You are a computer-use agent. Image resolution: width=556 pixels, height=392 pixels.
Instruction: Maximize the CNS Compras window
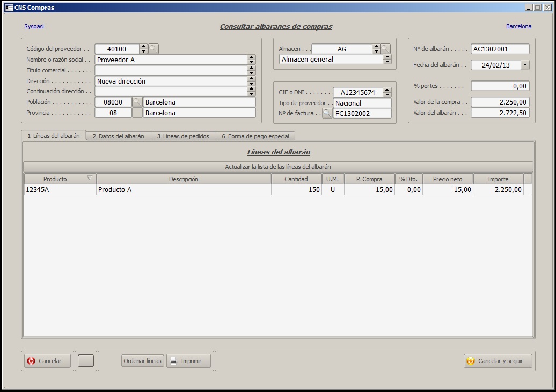538,8
